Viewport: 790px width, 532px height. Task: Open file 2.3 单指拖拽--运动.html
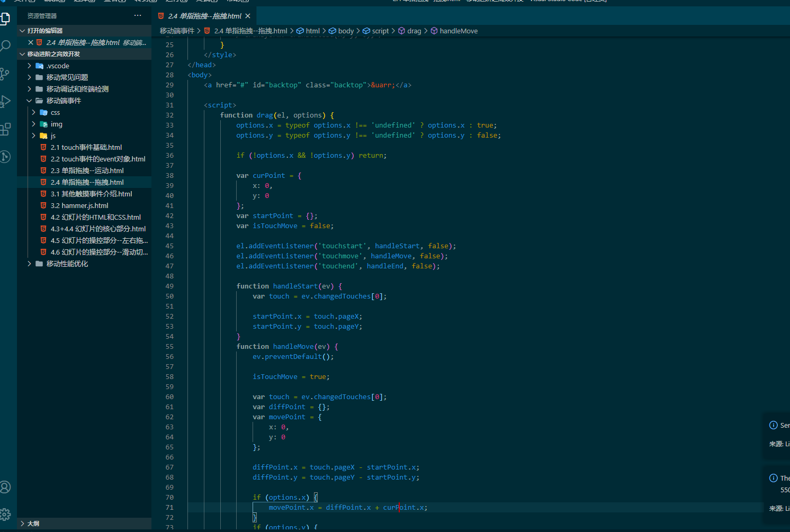tap(84, 170)
